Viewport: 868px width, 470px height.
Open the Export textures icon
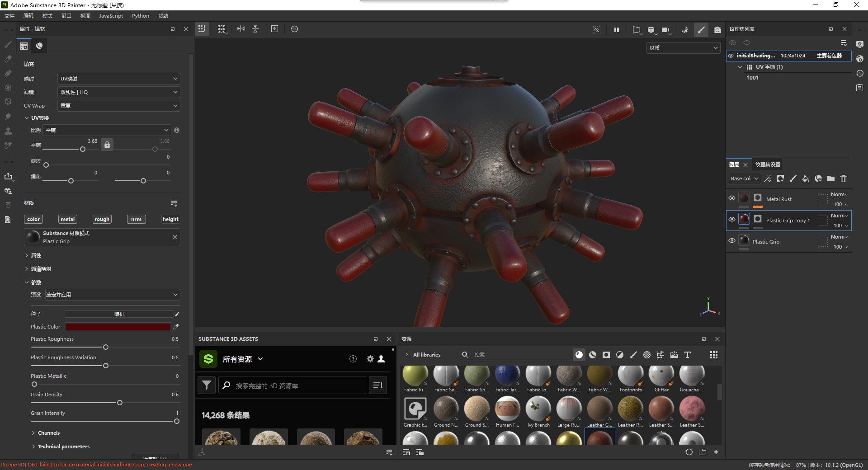pyautogui.click(x=8, y=176)
